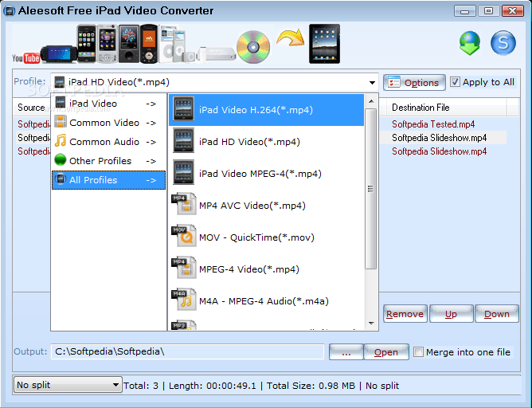Move file with Up button
This screenshot has width=532, height=408.
coord(451,314)
